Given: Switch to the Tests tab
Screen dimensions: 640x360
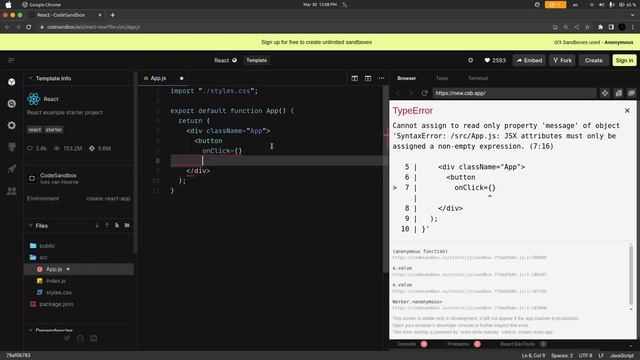Looking at the screenshot, I should coord(442,78).
